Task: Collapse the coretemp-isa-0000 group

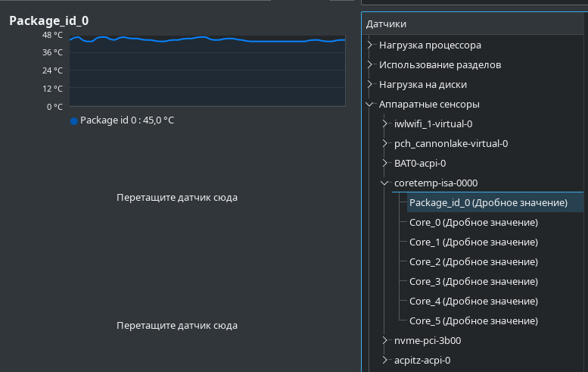Action: (384, 183)
